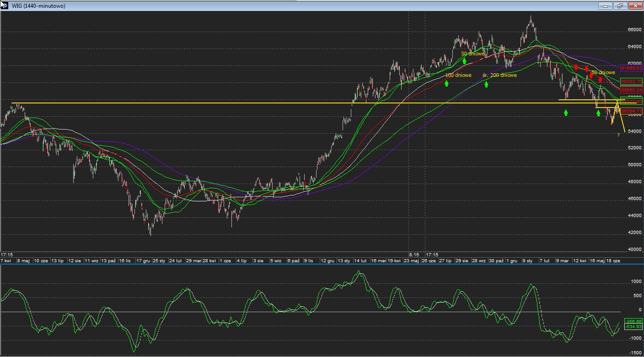Image resolution: width=644 pixels, height=357 pixels.
Task: Click the red 59065.34 price label
Action: click(x=632, y=90)
